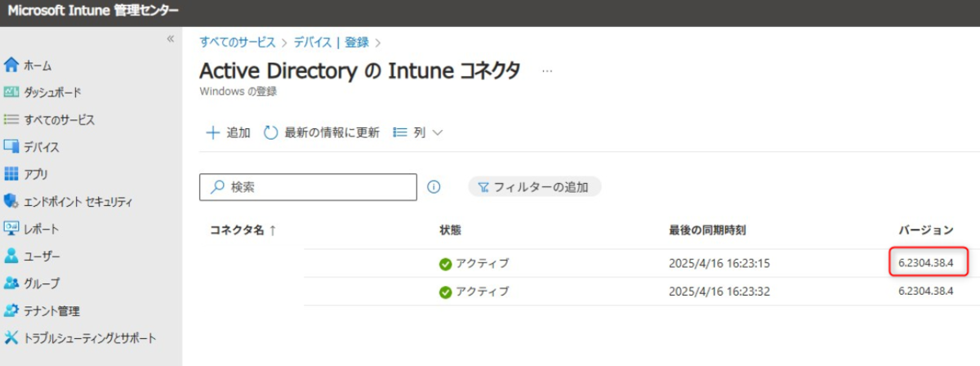The width and height of the screenshot is (980, 366).
Task: Open the すべてのサービス breadcrumb link
Action: click(x=238, y=42)
